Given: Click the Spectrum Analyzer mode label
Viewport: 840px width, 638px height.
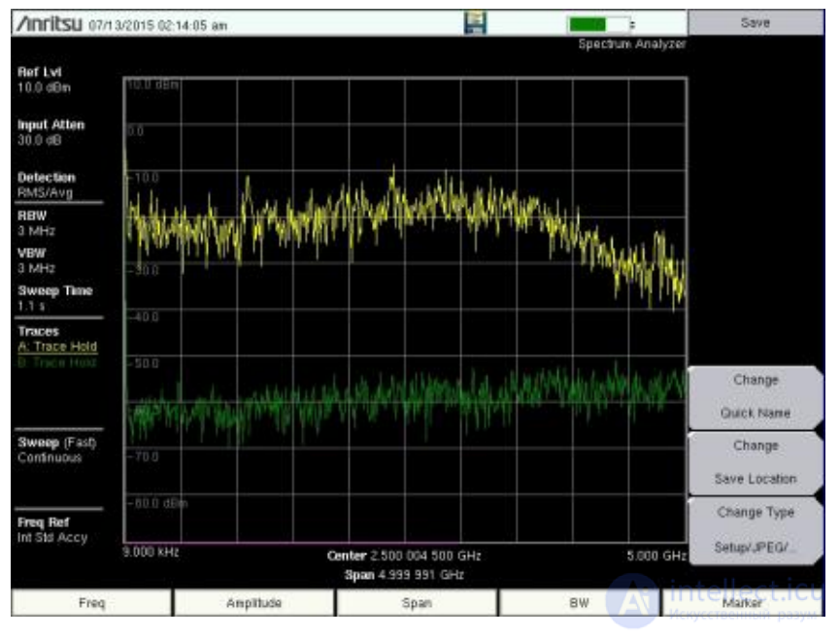Looking at the screenshot, I should tap(632, 44).
